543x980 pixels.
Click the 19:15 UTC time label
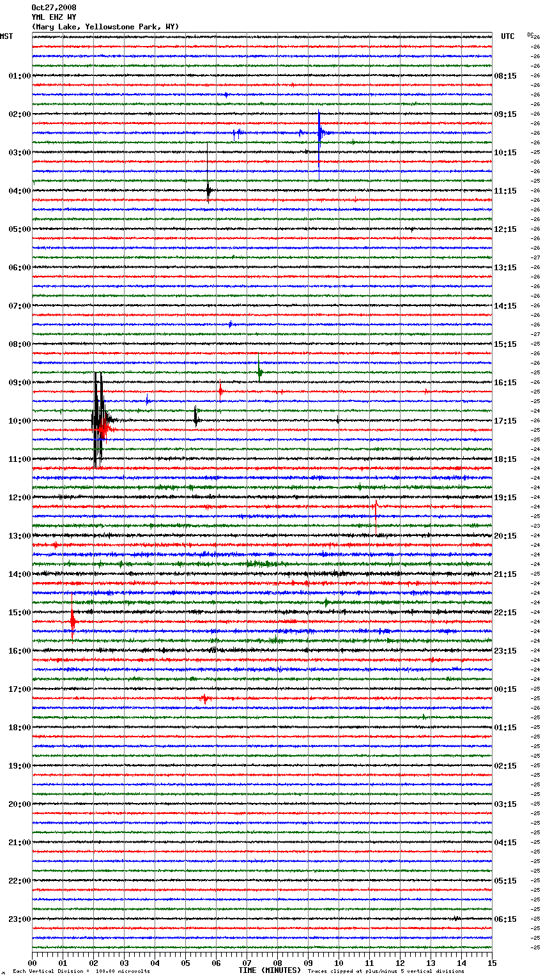(x=505, y=498)
